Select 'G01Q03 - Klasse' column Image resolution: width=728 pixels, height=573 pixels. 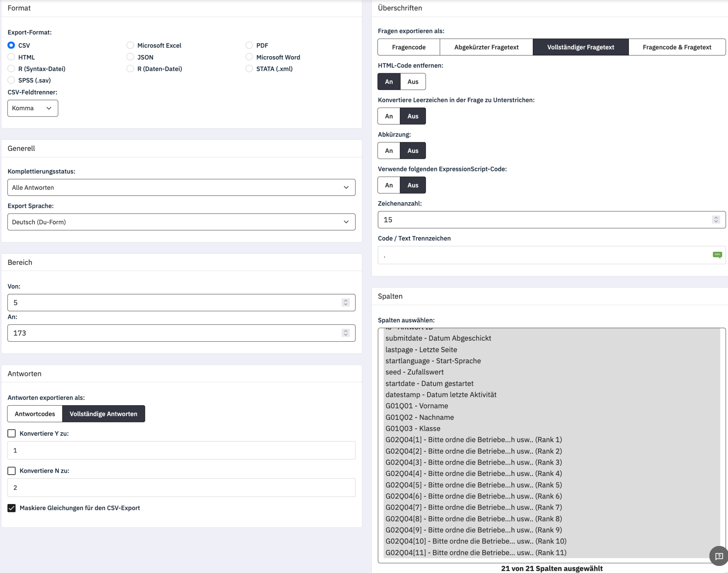[552, 428]
